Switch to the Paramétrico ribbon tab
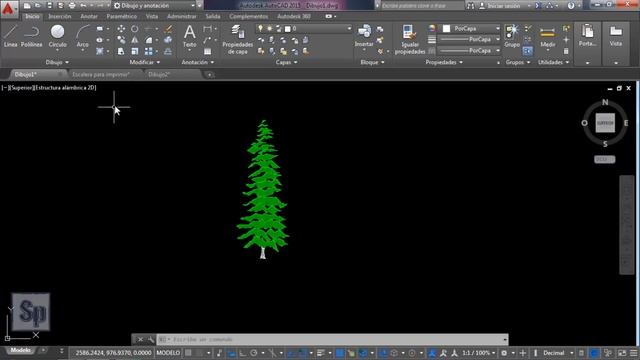This screenshot has width=640, height=360. tap(122, 16)
